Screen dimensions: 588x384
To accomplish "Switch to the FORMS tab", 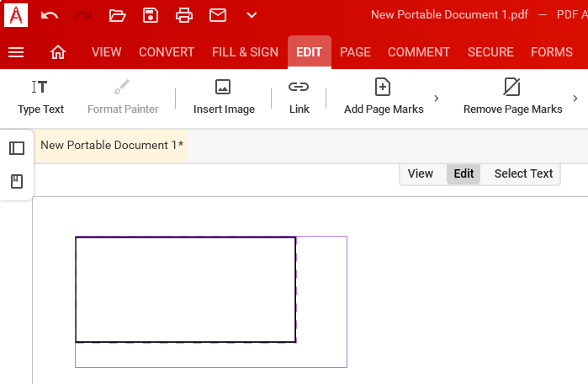I will coord(552,52).
